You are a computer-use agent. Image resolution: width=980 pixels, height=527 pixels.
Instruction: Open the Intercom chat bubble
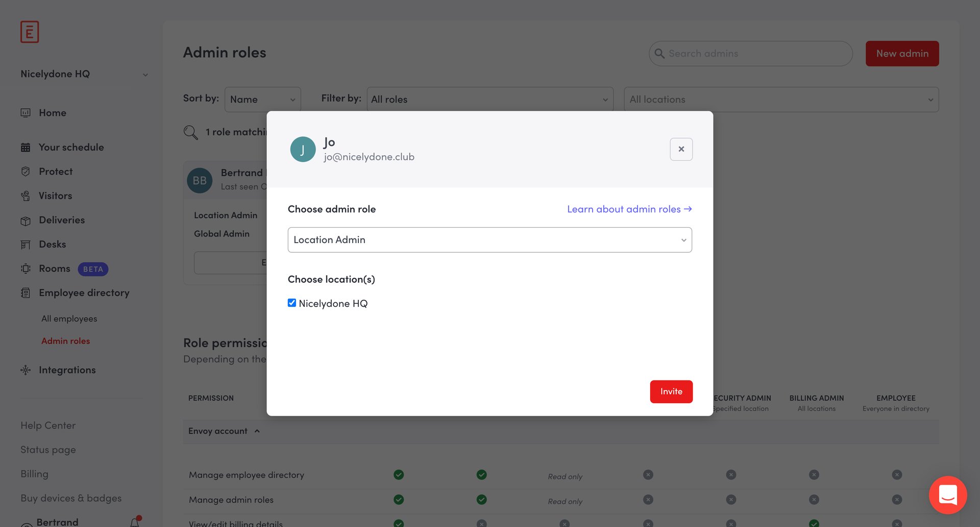pyautogui.click(x=948, y=495)
